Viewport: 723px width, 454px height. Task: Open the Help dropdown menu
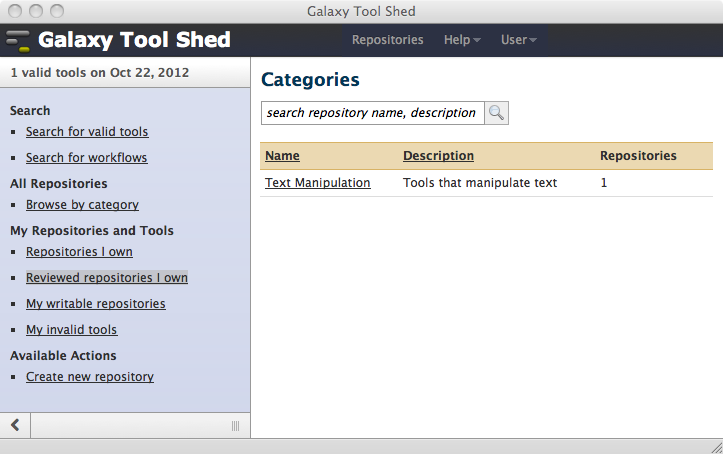click(x=462, y=40)
